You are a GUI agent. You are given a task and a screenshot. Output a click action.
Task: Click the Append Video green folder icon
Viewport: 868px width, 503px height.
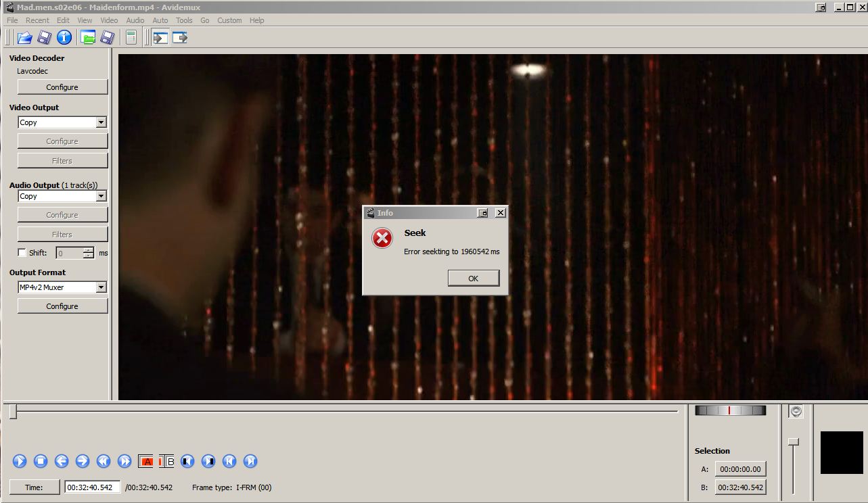pyautogui.click(x=88, y=37)
